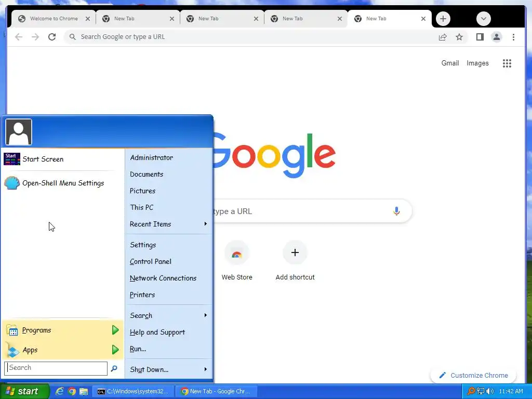Click Customize Chrome button
The image size is (532, 399).
point(473,375)
